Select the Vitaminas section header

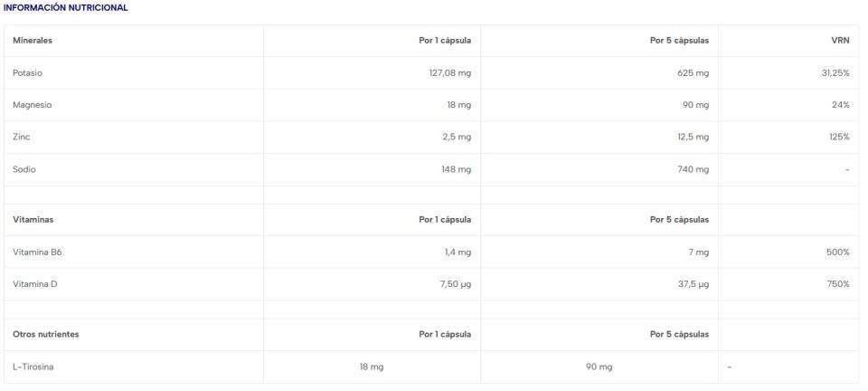pyautogui.click(x=33, y=220)
